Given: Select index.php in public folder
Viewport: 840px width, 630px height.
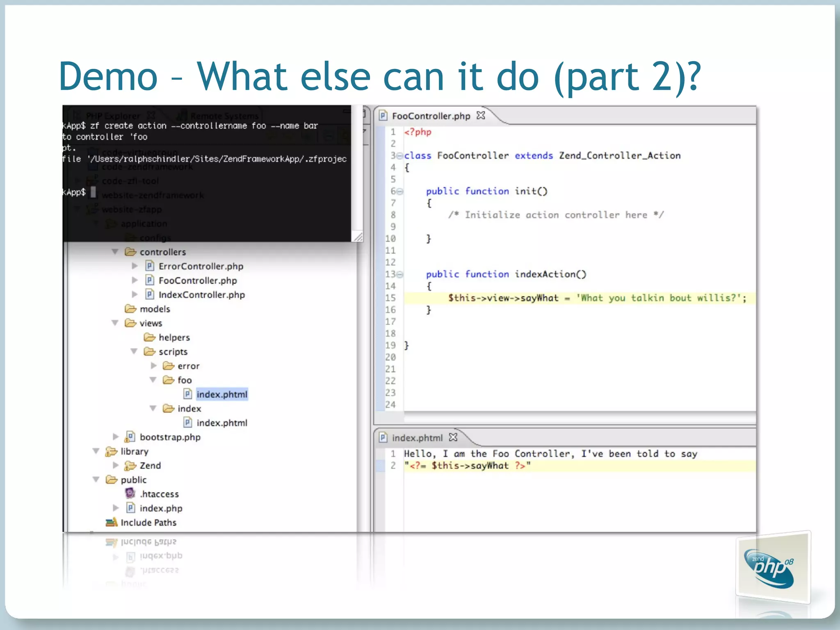Looking at the screenshot, I should click(x=161, y=508).
